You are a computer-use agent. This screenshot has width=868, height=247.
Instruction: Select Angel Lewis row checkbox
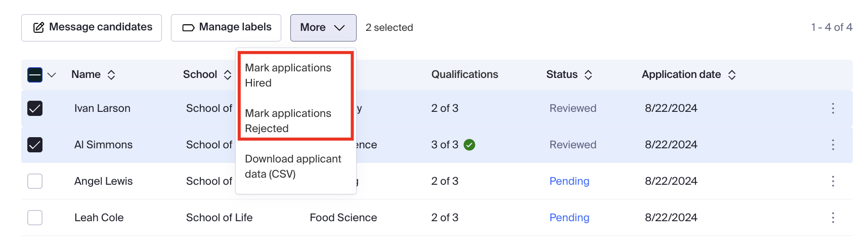click(35, 181)
